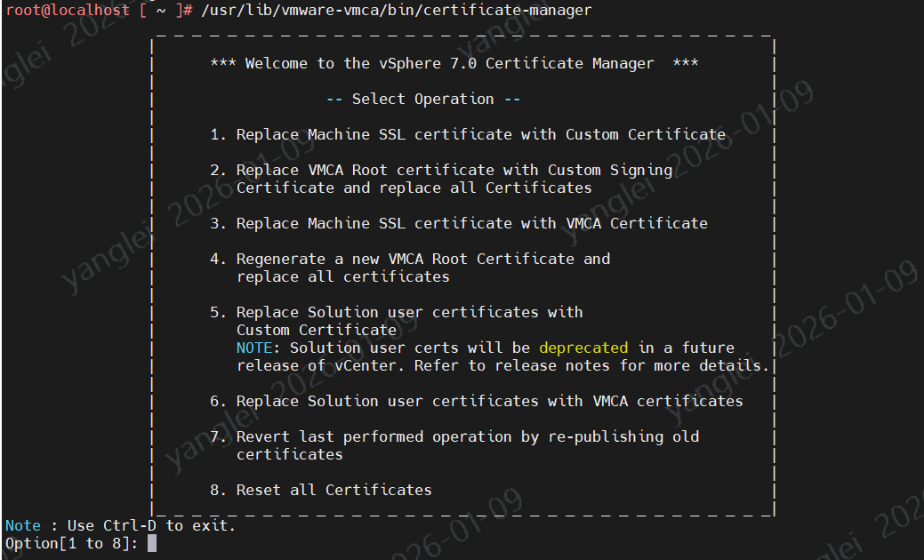Click the vSphere 7.0 Certificate Manager welcome title
This screenshot has height=560, width=924.
click(454, 64)
